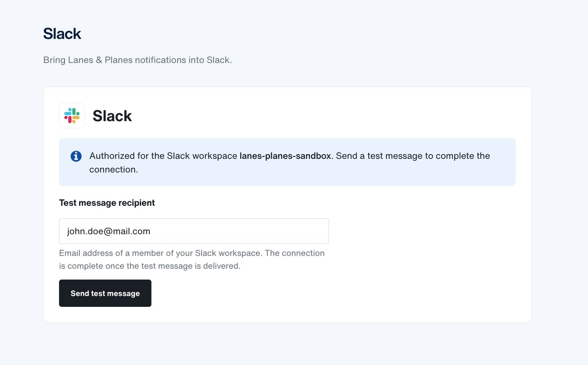Image resolution: width=588 pixels, height=365 pixels.
Task: Click the Send test message button
Action: pyautogui.click(x=105, y=293)
